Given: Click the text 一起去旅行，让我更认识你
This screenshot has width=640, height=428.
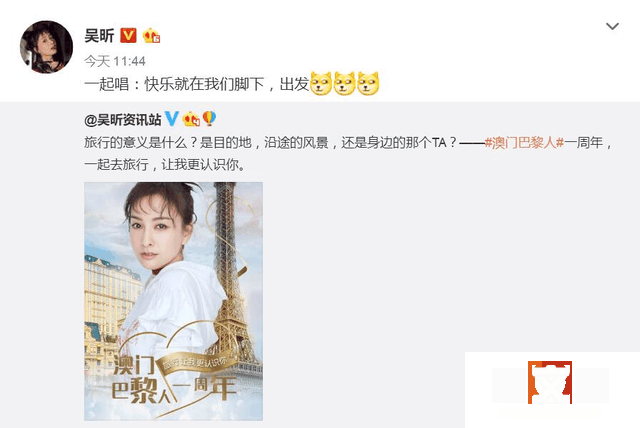Looking at the screenshot, I should pyautogui.click(x=164, y=164).
